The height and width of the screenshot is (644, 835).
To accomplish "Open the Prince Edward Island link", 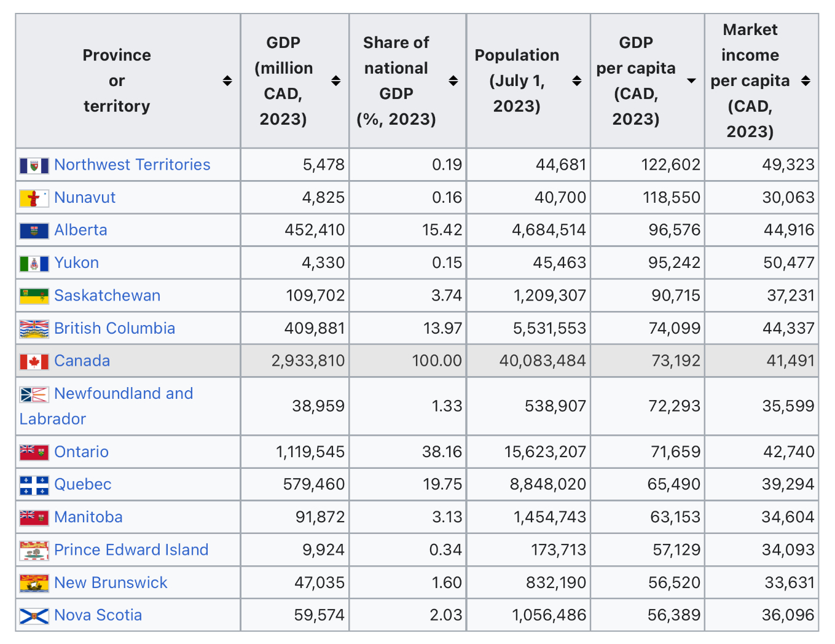I will [131, 549].
